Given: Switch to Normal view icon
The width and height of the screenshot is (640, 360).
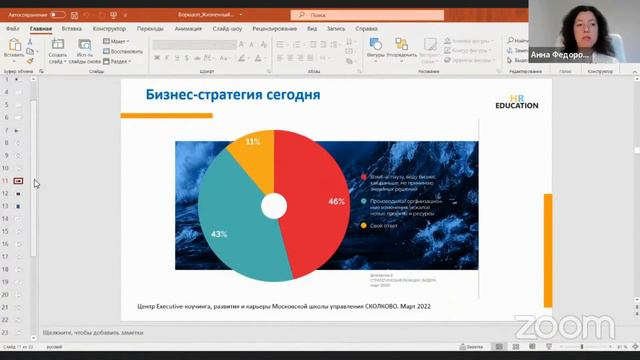Looking at the screenshot, I should pyautogui.click(x=499, y=347).
